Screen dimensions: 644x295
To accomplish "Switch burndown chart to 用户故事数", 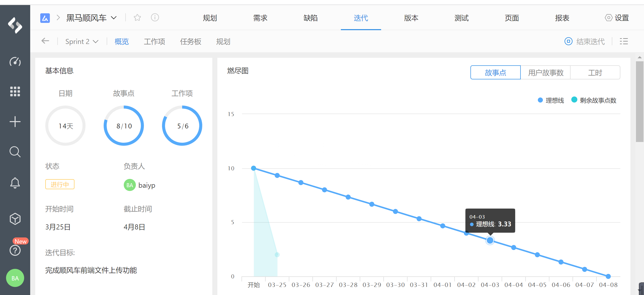I will coord(545,73).
